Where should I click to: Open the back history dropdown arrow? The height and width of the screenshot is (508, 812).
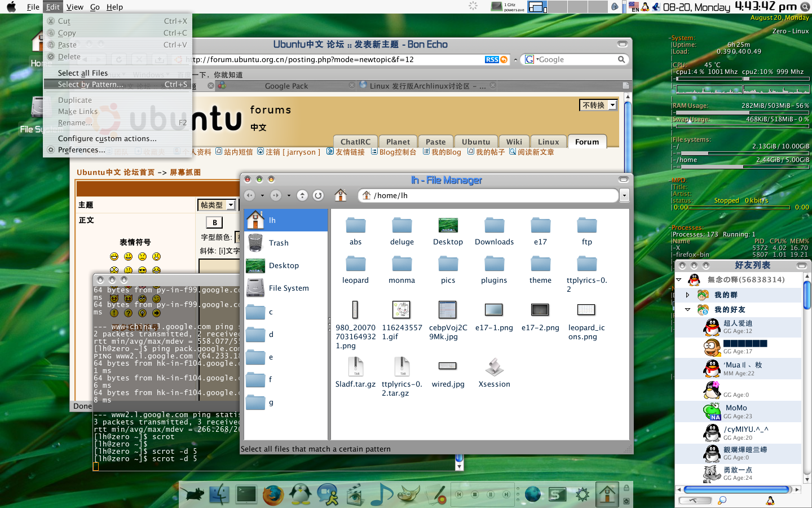[x=262, y=195]
